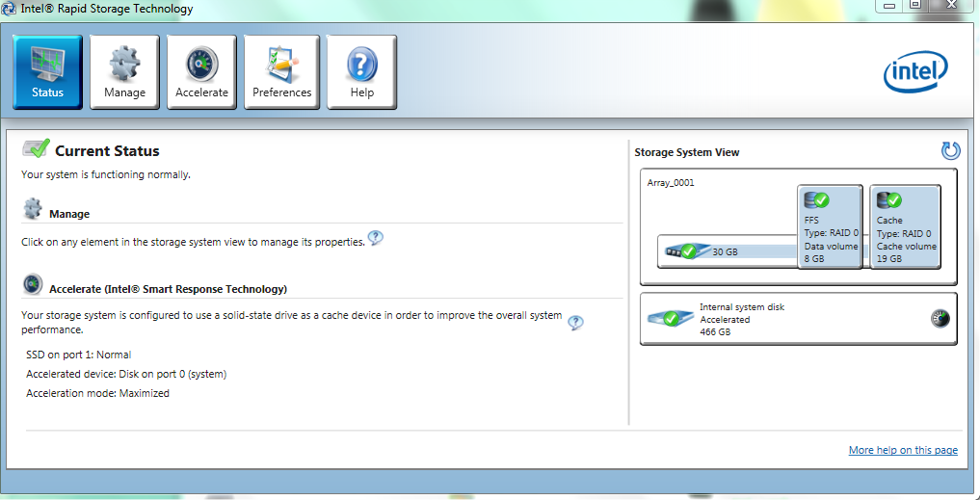Screen dimensions: 980x500
Task: Click 'Acceleration mode: Maximized' text
Action: coord(97,393)
